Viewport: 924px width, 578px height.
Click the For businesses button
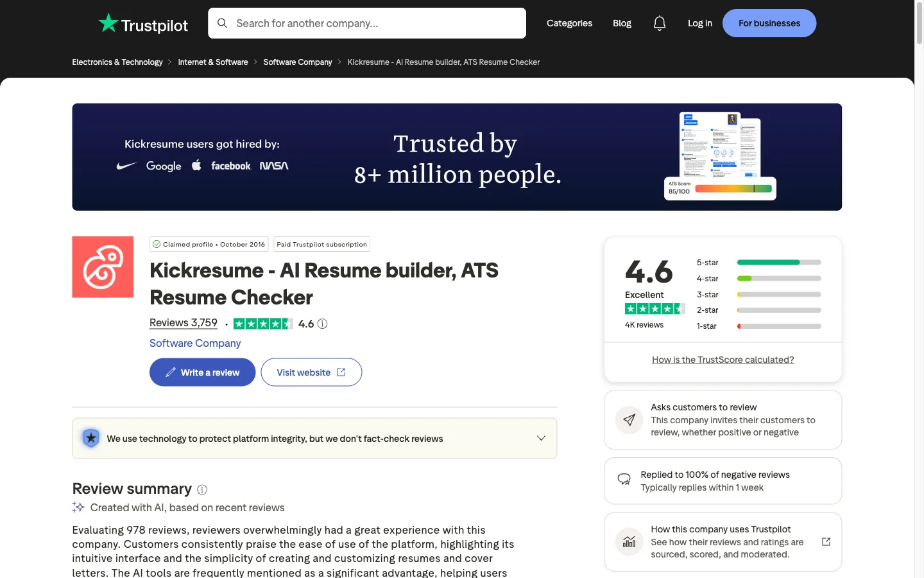[769, 23]
